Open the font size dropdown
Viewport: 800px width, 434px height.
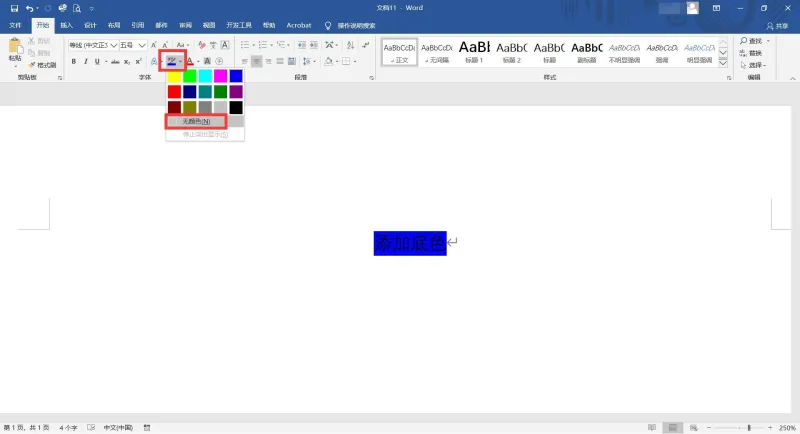click(x=142, y=45)
